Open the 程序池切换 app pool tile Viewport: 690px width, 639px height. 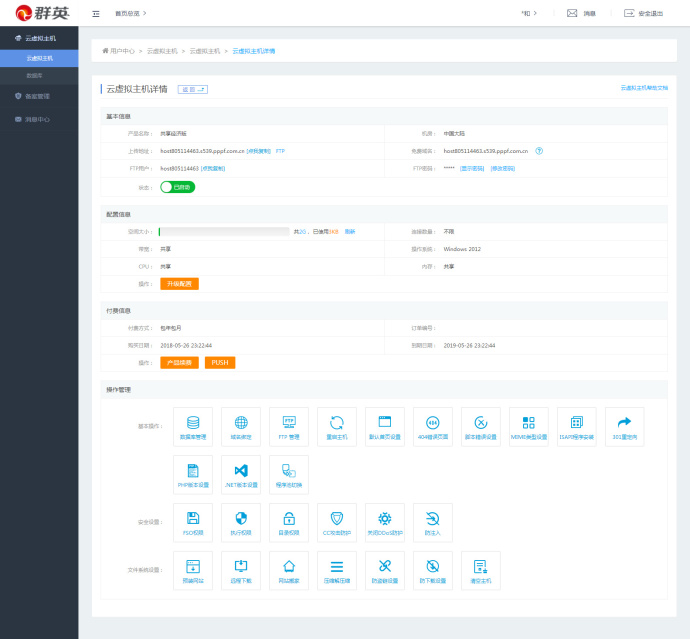click(289, 475)
